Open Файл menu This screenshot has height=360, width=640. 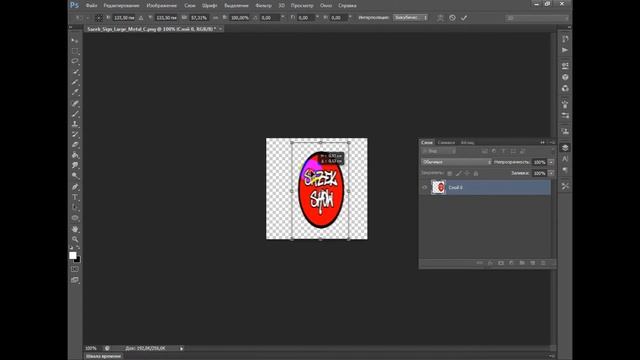tap(91, 6)
